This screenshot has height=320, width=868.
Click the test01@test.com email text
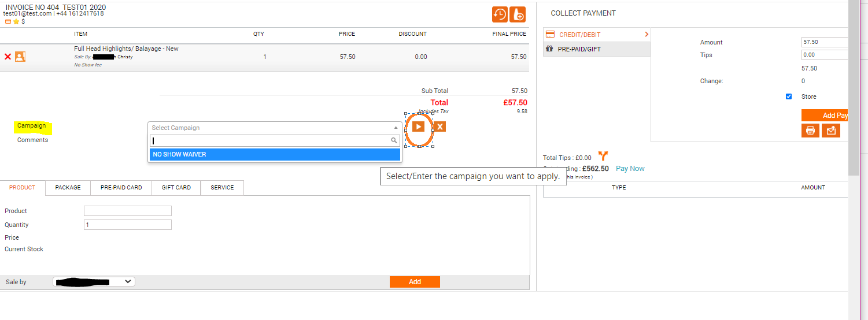point(27,13)
